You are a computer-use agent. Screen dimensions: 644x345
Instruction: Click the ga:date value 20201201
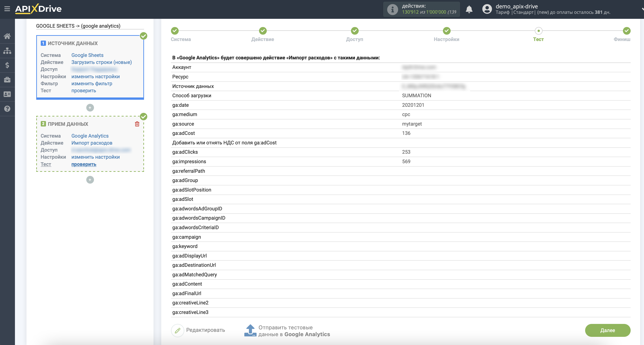[413, 105]
